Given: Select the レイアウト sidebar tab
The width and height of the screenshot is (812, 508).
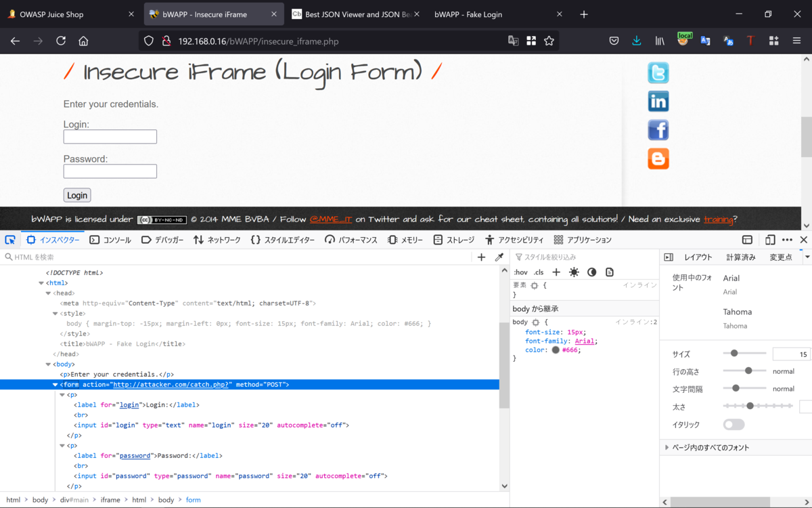Looking at the screenshot, I should (x=698, y=257).
